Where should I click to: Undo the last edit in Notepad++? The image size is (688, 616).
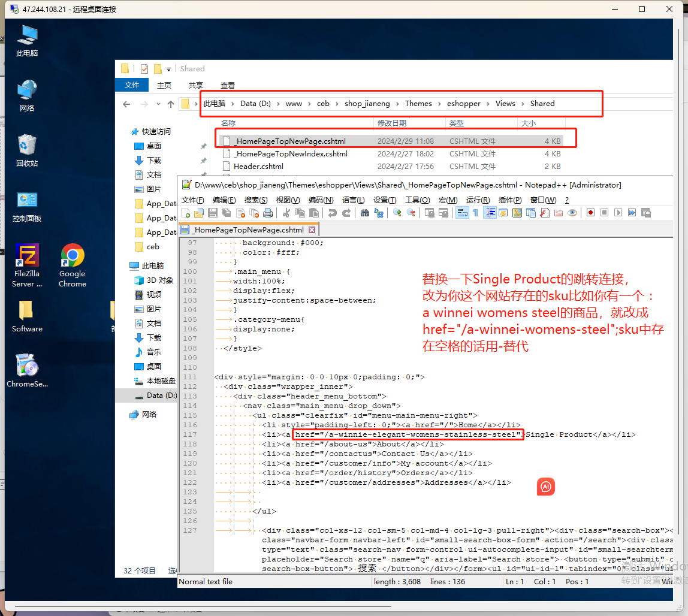(x=332, y=213)
